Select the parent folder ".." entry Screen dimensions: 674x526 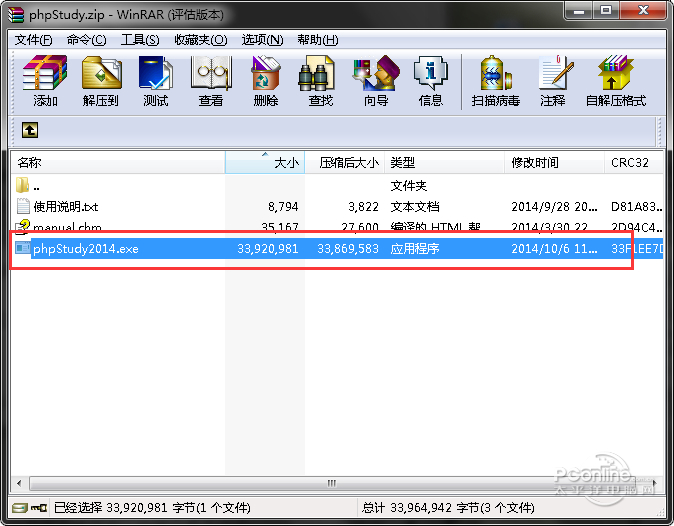28,186
